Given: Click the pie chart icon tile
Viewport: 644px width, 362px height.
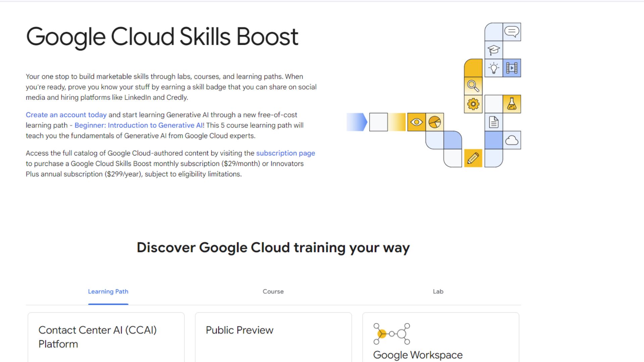Looking at the screenshot, I should pyautogui.click(x=435, y=122).
